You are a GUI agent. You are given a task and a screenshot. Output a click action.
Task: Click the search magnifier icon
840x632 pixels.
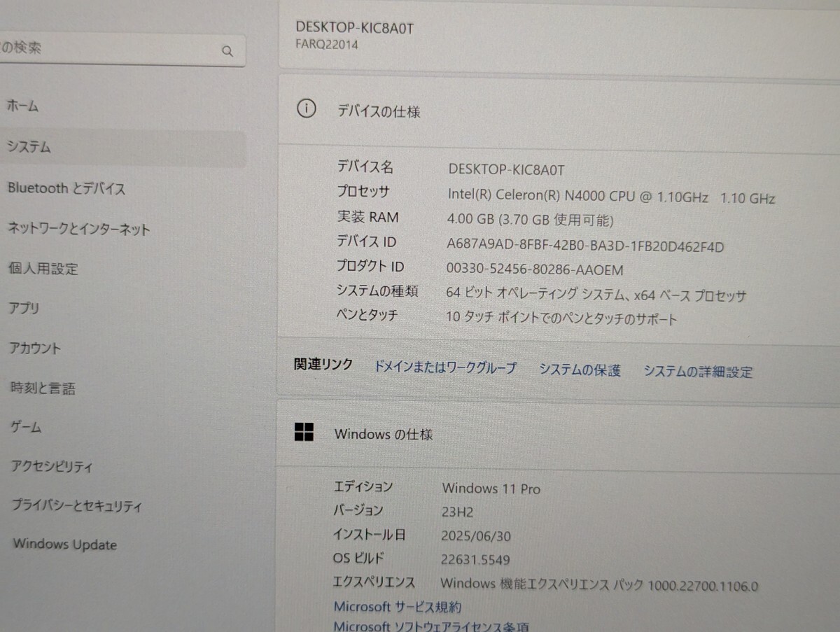tap(227, 51)
